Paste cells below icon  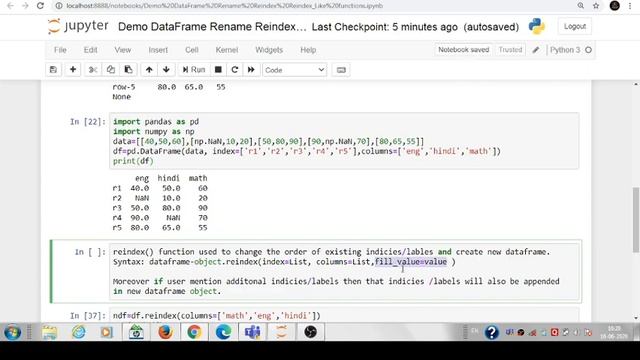coord(128,70)
